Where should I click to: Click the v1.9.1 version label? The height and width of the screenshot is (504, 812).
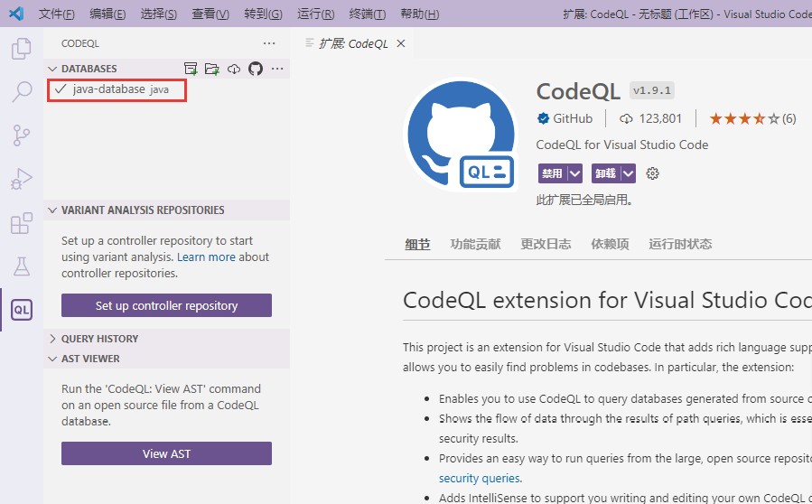click(x=652, y=90)
